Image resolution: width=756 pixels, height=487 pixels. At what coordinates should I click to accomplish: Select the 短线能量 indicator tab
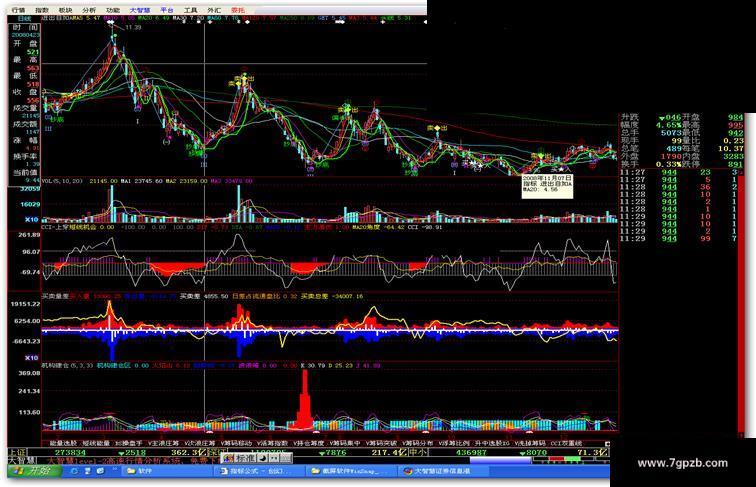tap(96, 443)
